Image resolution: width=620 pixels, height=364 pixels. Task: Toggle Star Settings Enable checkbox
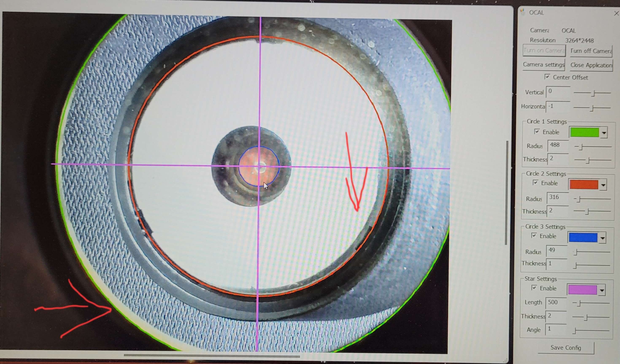[x=534, y=288]
